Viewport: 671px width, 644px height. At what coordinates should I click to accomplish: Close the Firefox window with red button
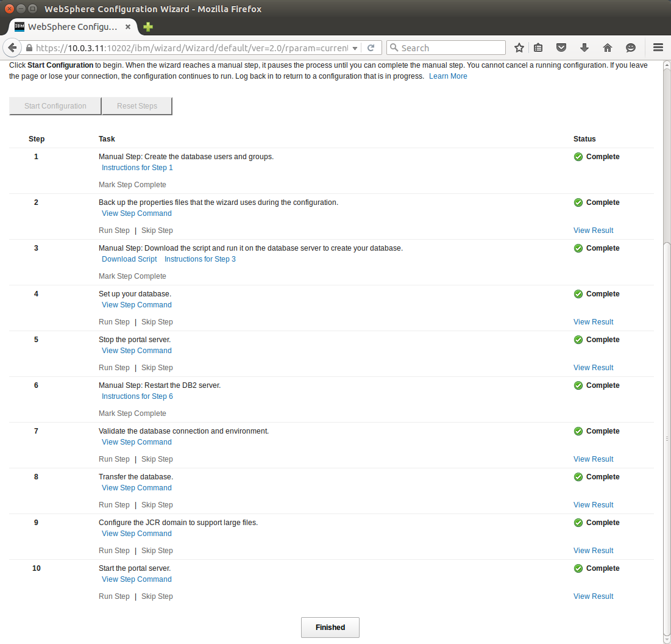click(9, 9)
